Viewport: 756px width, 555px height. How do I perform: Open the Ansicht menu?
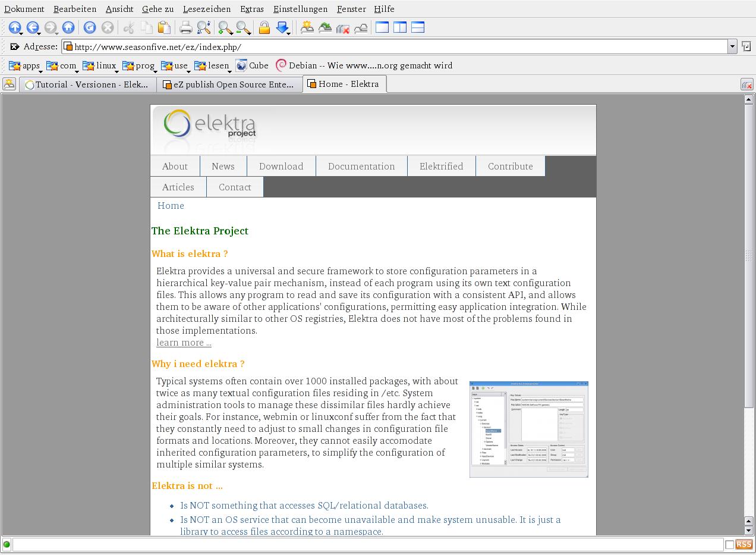point(119,9)
